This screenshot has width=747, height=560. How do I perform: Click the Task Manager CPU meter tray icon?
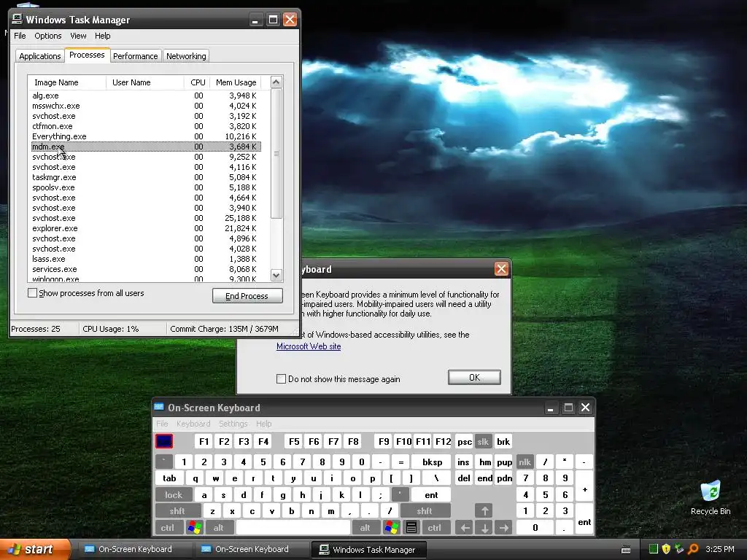pyautogui.click(x=653, y=549)
